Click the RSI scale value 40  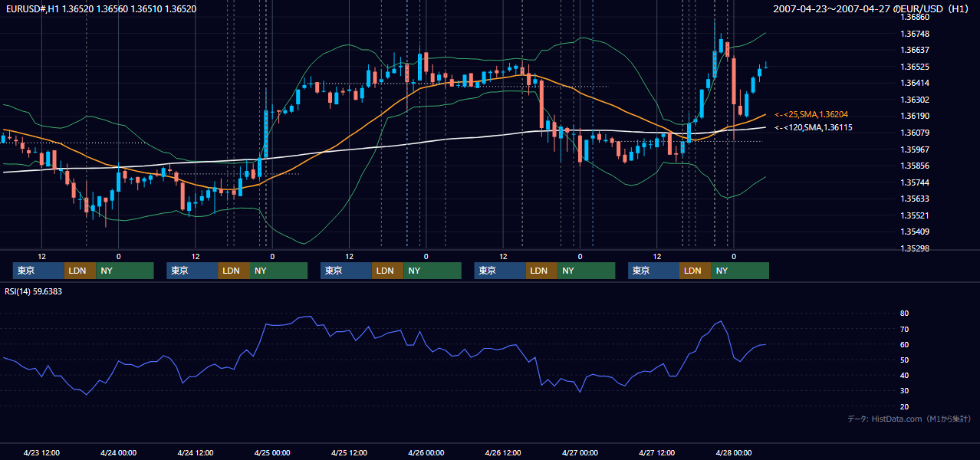pos(905,375)
